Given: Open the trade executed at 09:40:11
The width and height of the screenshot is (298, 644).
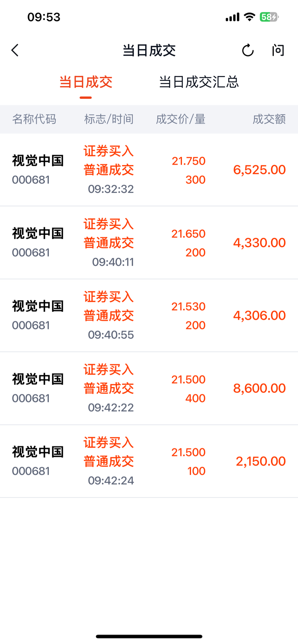Looking at the screenshot, I should point(149,243).
